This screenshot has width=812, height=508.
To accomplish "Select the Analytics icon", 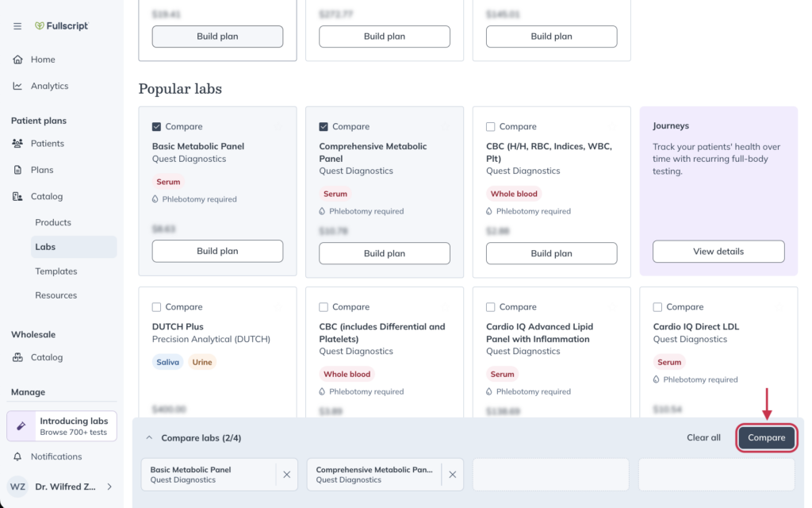I will (17, 86).
